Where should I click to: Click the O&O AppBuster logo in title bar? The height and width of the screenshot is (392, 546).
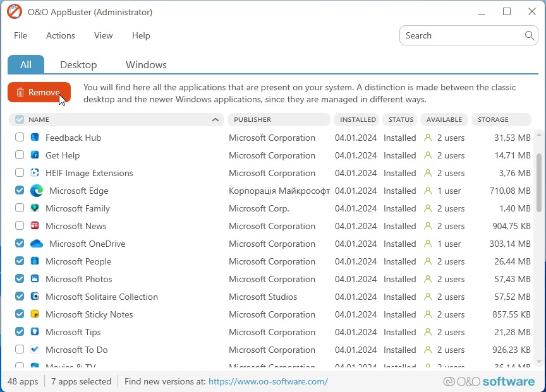coord(15,12)
